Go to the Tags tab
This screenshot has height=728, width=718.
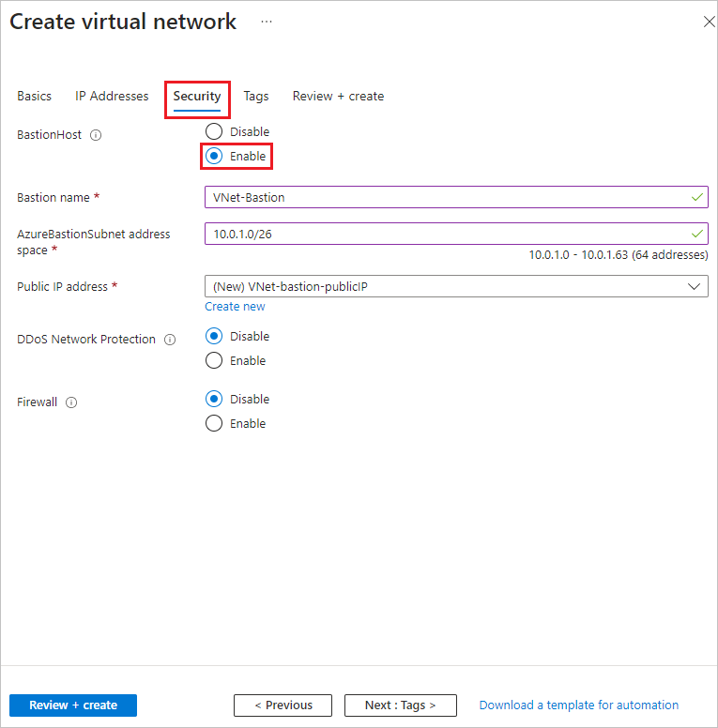tap(256, 96)
